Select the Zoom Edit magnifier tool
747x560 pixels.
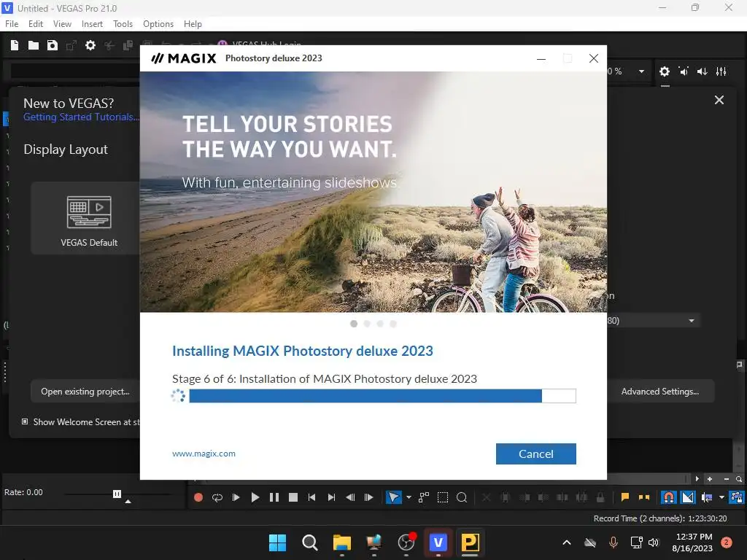462,497
